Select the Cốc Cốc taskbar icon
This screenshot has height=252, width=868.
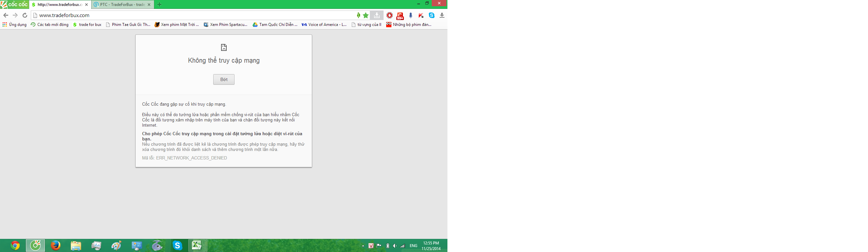point(35,245)
